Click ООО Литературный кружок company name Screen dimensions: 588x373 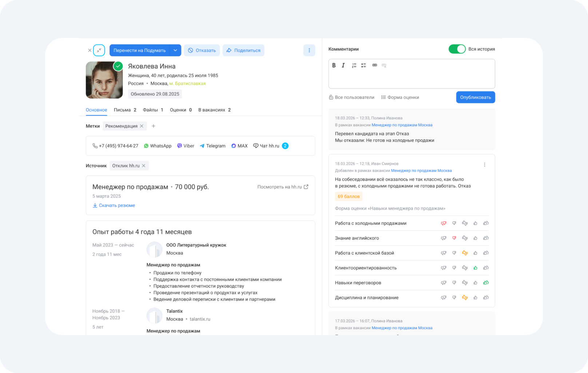tap(196, 245)
